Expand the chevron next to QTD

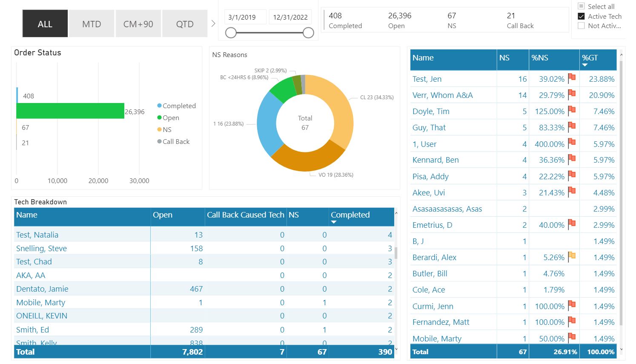pos(213,23)
